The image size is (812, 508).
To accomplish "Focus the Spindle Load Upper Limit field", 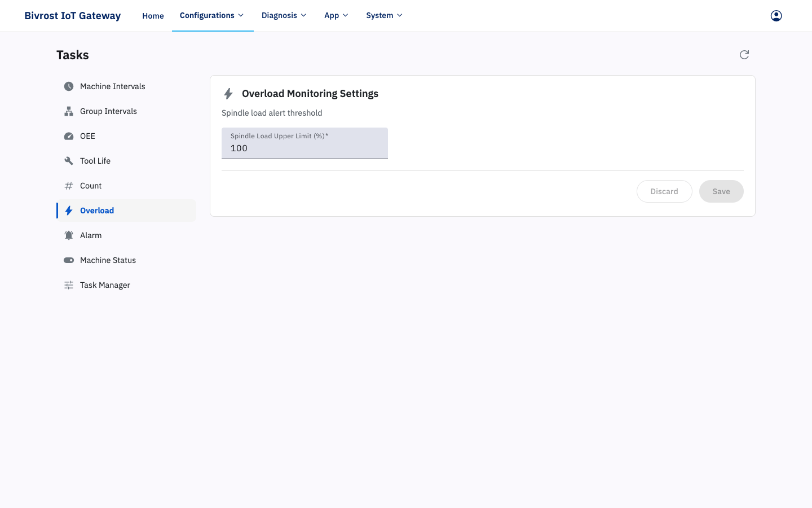I will coord(304,143).
